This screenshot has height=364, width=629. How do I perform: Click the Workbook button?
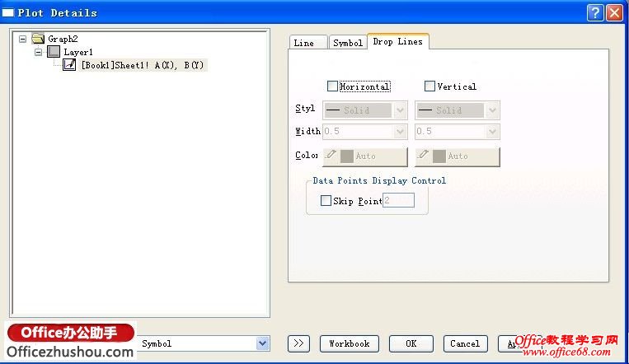[x=349, y=343]
